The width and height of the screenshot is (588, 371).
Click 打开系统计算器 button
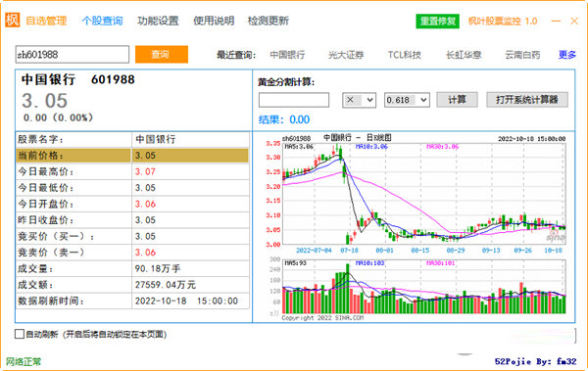tap(527, 100)
